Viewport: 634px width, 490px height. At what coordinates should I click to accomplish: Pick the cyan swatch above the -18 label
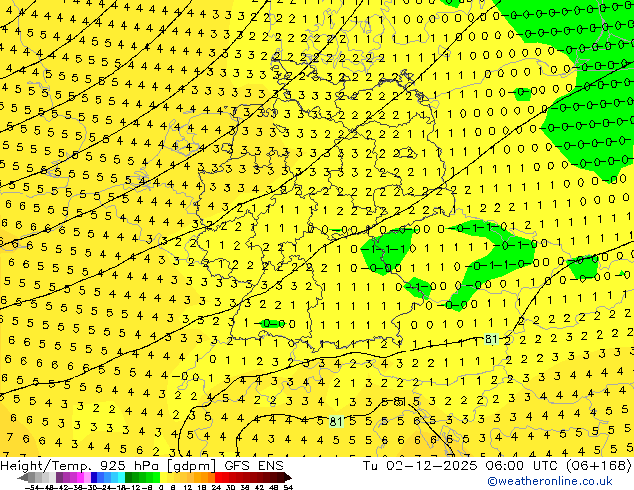click(121, 477)
